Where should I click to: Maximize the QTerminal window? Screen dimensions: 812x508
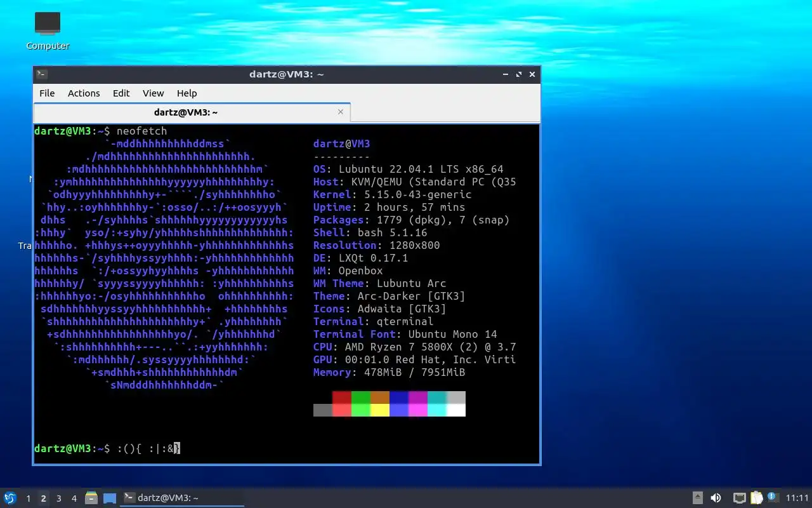pyautogui.click(x=519, y=74)
